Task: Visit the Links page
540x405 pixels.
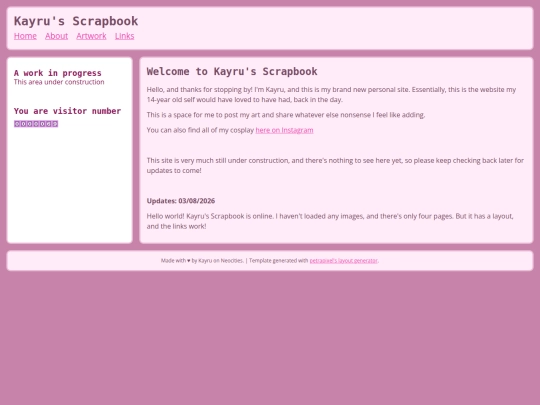Action: [x=125, y=36]
